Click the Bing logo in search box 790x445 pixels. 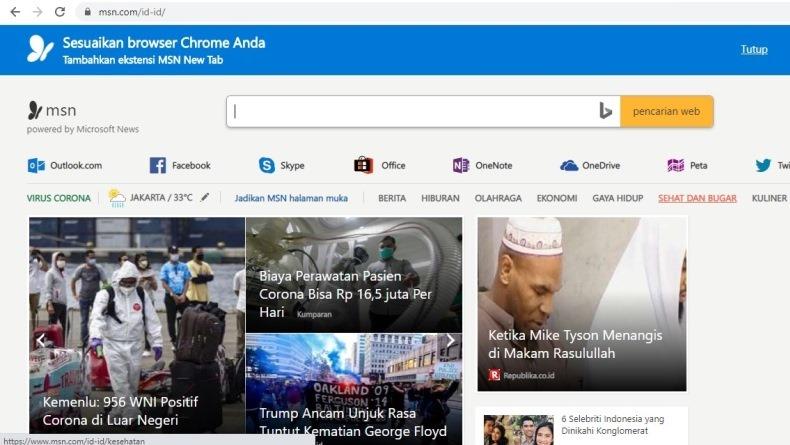[606, 111]
